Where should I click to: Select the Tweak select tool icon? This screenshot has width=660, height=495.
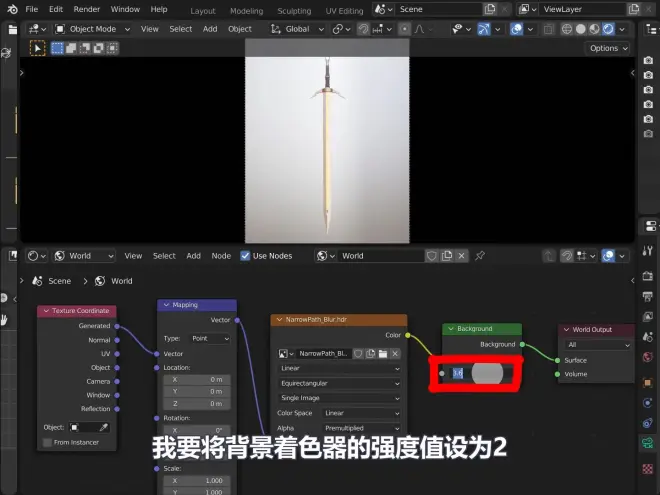(37, 48)
